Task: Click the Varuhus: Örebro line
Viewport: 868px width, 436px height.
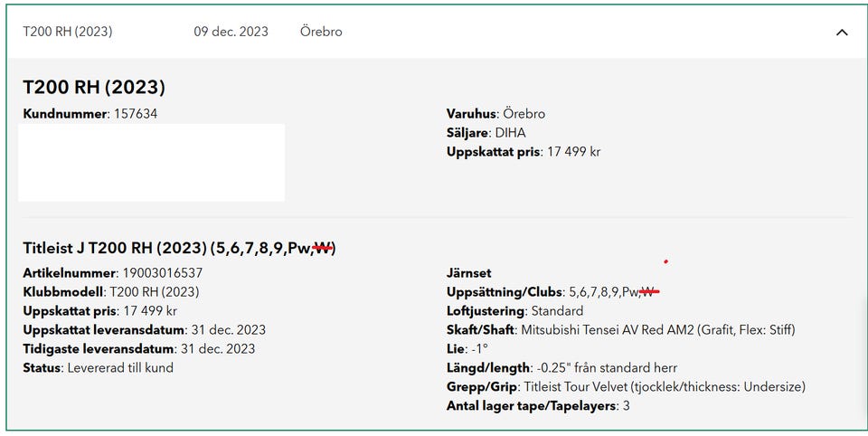Action: [495, 114]
